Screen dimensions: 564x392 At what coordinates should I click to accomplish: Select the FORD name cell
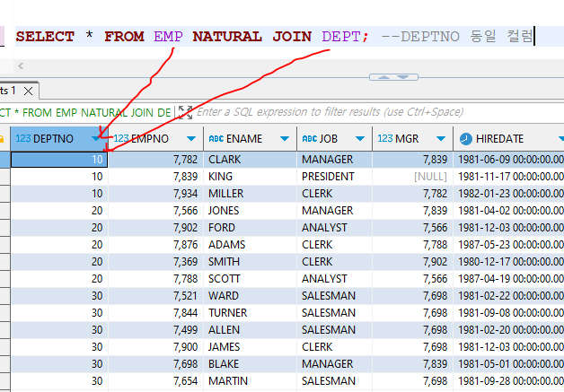point(250,228)
